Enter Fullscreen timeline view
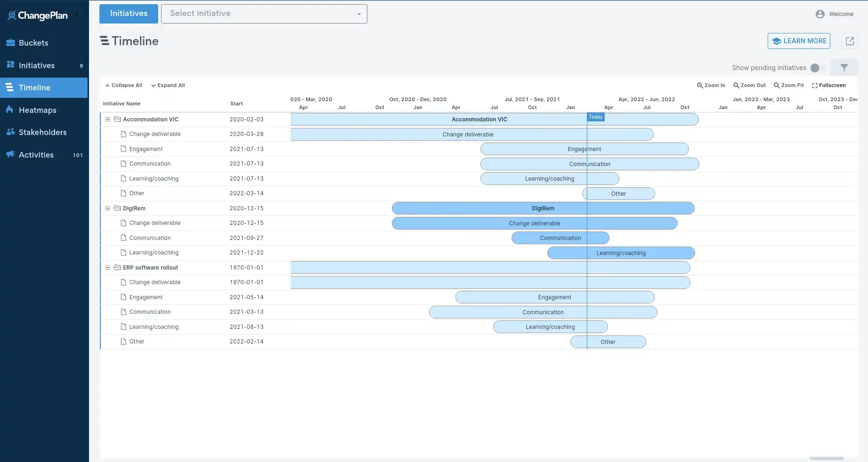This screenshot has width=868, height=462. [828, 86]
